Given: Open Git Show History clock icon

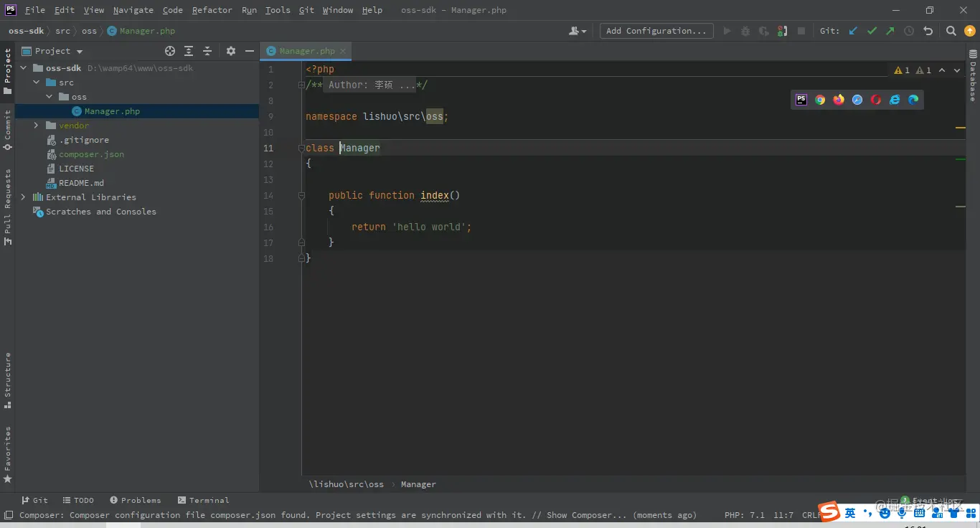Looking at the screenshot, I should [x=909, y=31].
